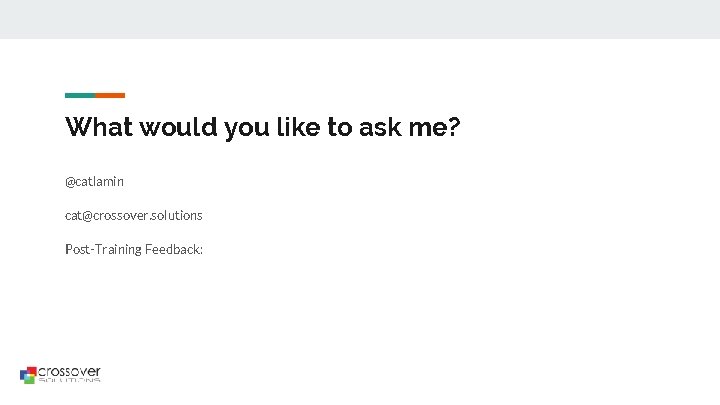Screen dimensions: 720x405
Task: Click the Crossover Solutions logo squares icon
Action: click(28, 375)
